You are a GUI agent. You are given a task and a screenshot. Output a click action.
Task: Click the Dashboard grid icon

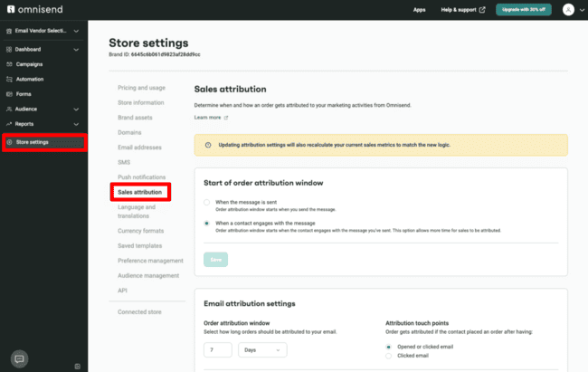[9, 49]
